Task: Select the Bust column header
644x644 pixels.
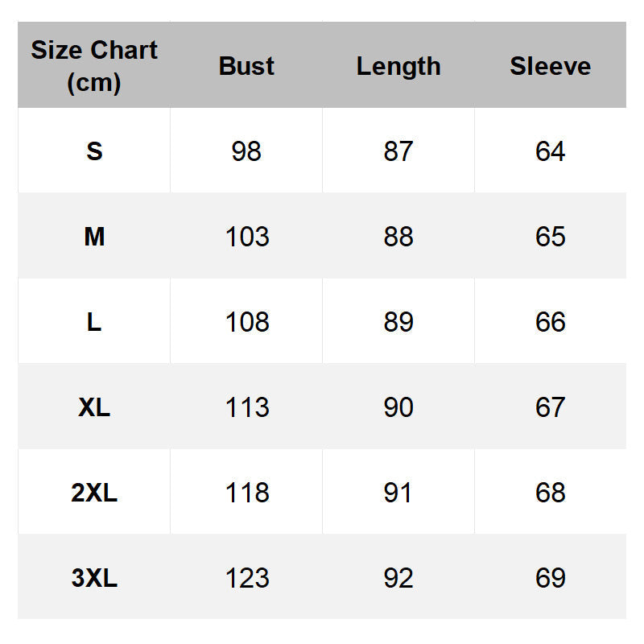Action: [x=246, y=66]
